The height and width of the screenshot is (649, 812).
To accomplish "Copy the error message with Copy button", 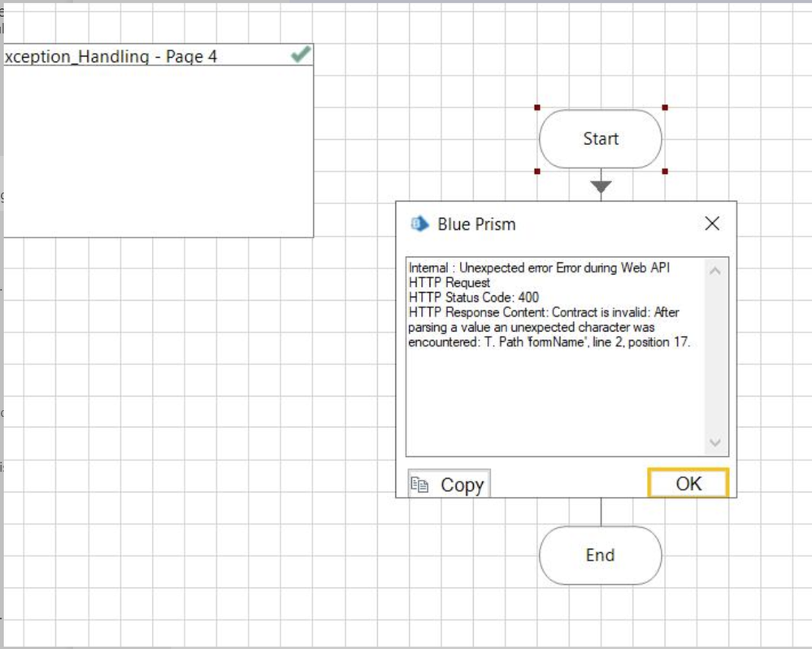I will 449,484.
